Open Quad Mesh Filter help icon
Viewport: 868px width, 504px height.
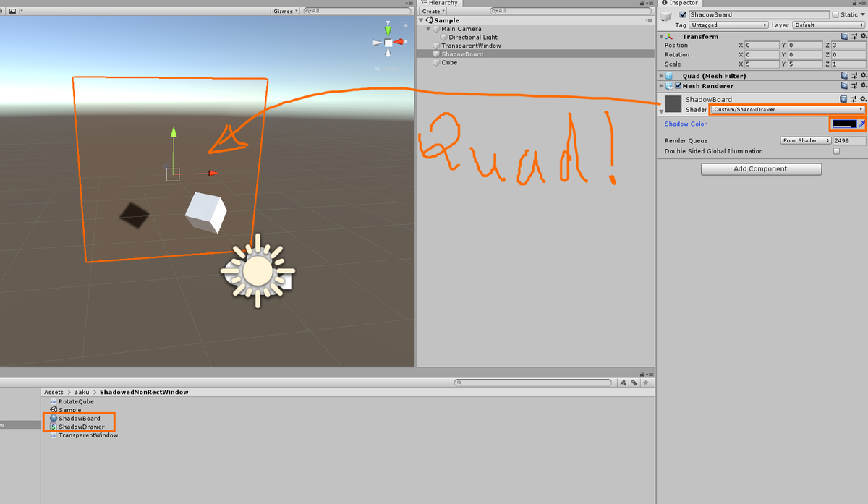tap(844, 75)
